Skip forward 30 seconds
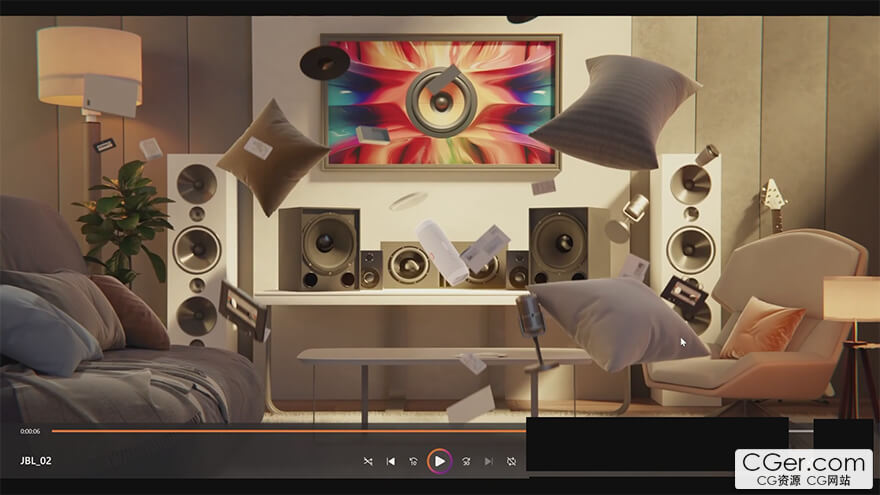 466,461
